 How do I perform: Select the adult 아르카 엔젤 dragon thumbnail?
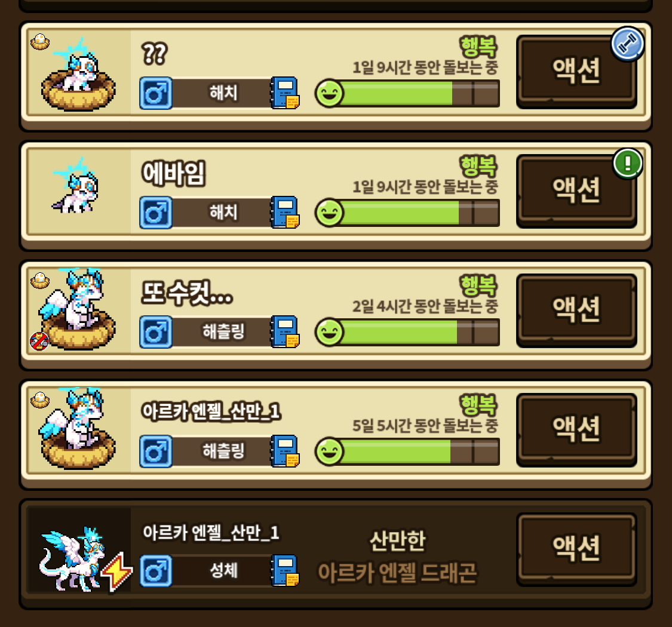tap(78, 551)
